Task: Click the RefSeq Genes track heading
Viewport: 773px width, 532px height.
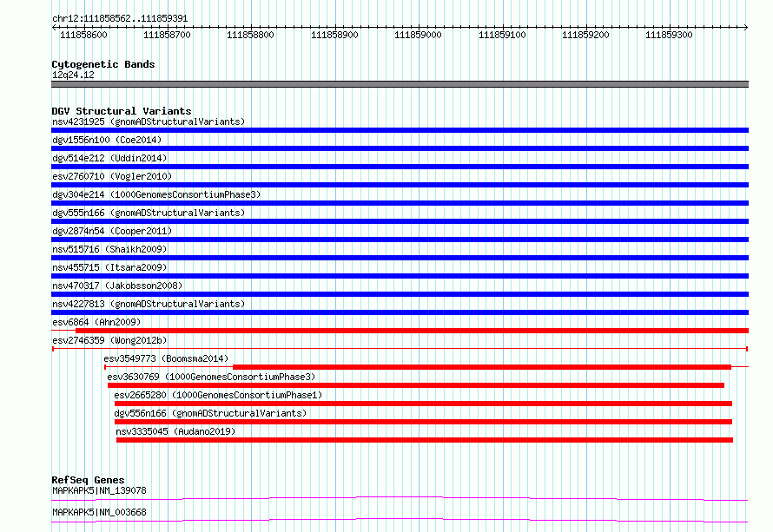Action: coord(88,480)
